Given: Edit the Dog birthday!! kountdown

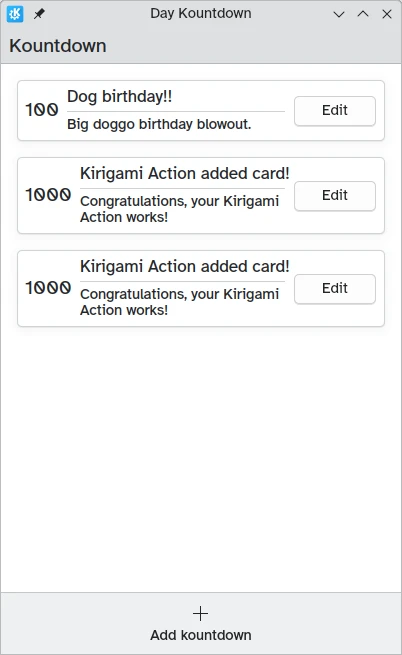Looking at the screenshot, I should (335, 111).
